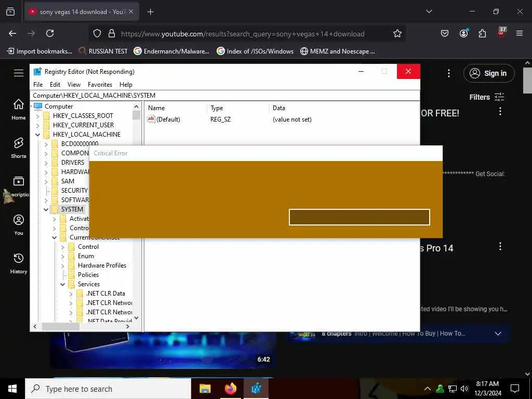The width and height of the screenshot is (532, 399).
Task: Go to YouTube Home
Action: coord(19,109)
